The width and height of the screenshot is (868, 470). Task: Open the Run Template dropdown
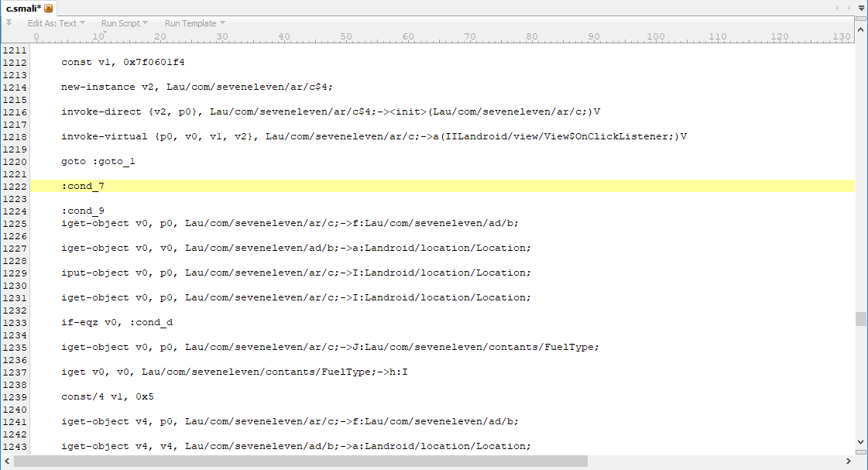194,23
